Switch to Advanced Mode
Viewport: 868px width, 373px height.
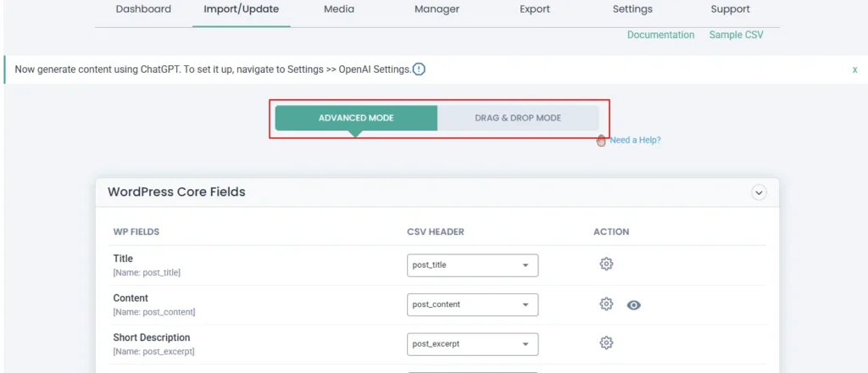[x=356, y=118]
